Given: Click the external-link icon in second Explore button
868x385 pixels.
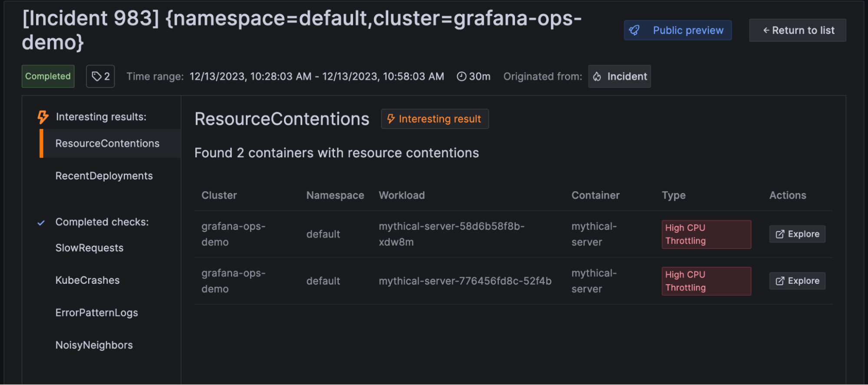Looking at the screenshot, I should 780,281.
